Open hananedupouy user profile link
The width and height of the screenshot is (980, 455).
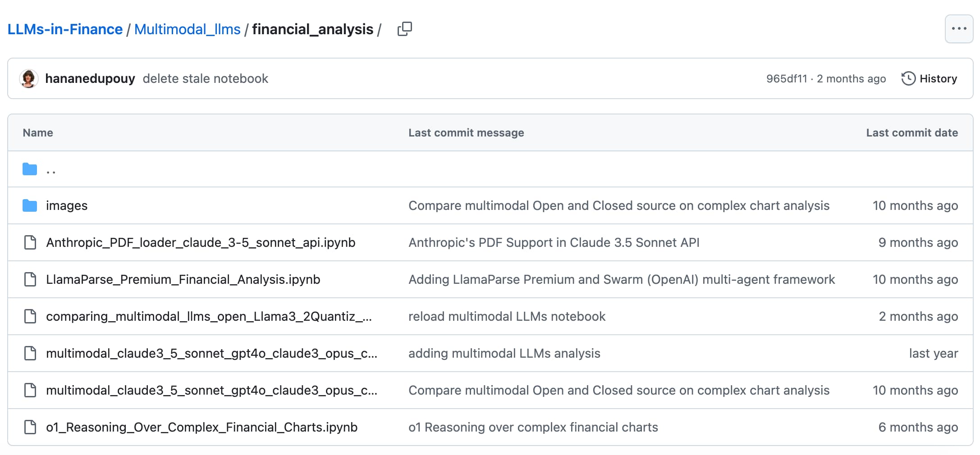coord(90,78)
